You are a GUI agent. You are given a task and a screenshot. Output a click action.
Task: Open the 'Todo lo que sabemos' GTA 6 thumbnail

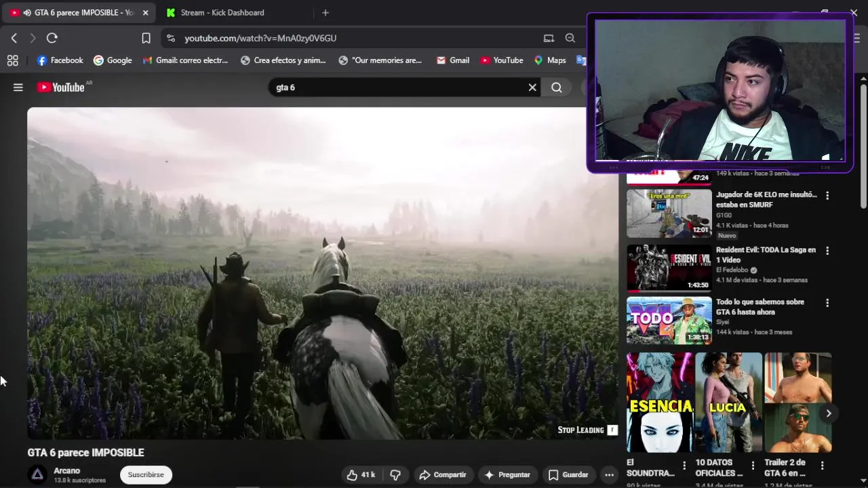point(669,321)
